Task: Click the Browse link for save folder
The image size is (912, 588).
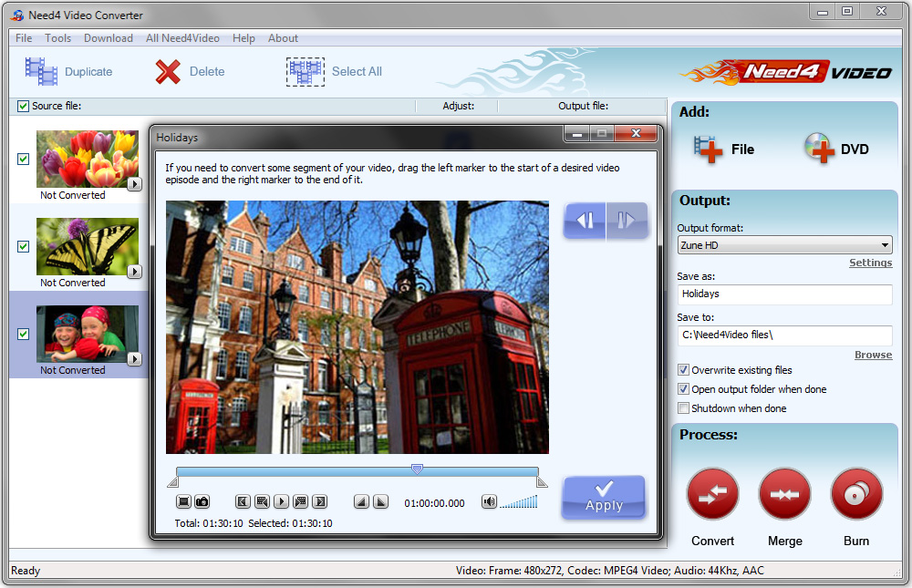Action: tap(873, 355)
